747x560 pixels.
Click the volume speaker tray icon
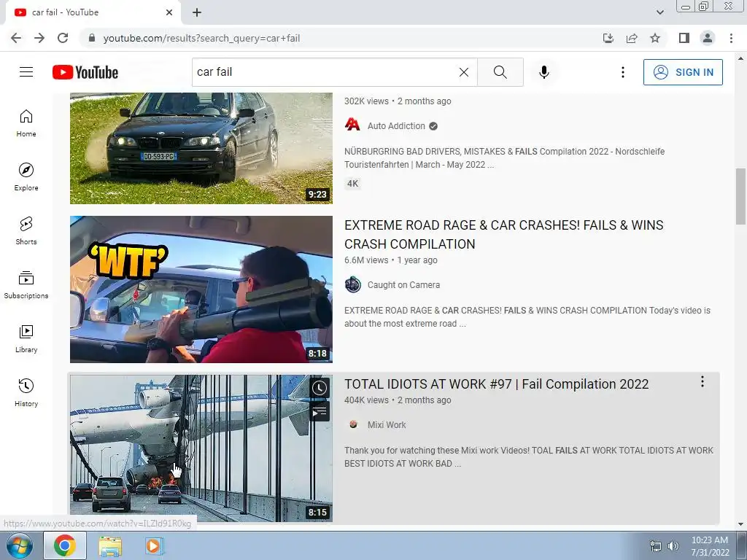673,546
